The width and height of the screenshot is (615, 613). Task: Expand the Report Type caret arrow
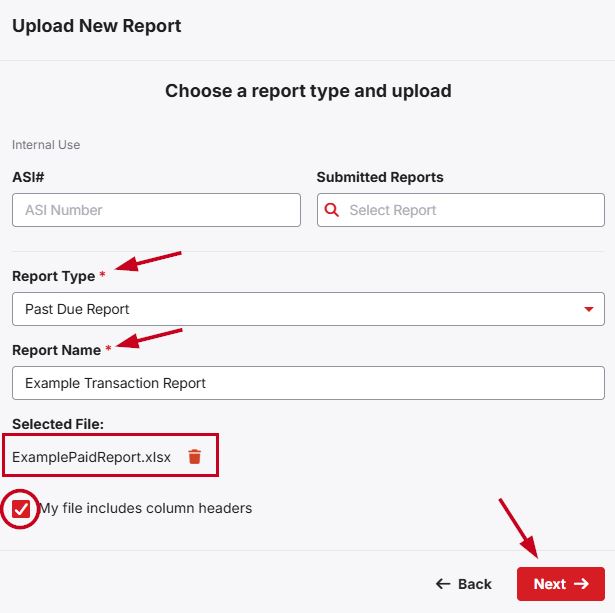(588, 309)
